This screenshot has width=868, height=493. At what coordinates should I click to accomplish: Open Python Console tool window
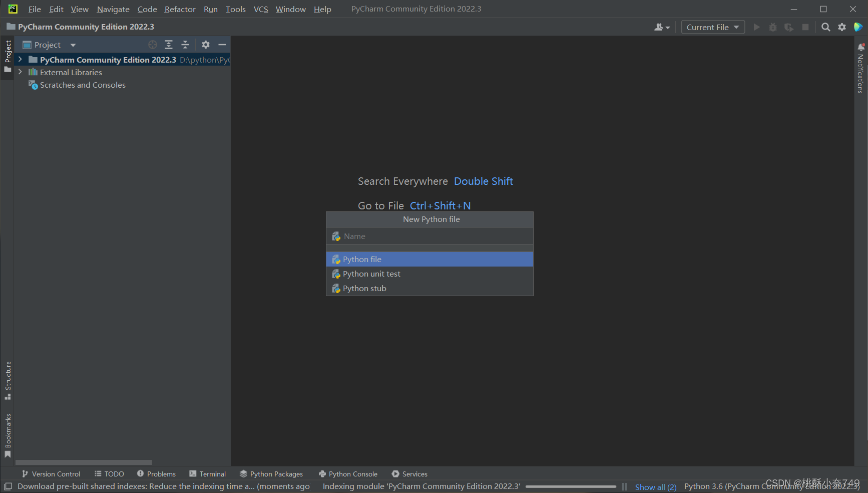[348, 474]
